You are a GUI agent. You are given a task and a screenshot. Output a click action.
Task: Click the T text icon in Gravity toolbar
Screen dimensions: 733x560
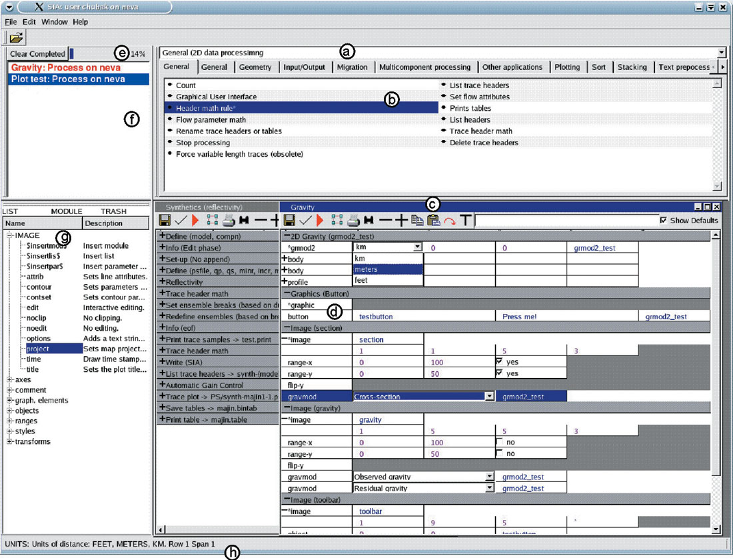coord(465,220)
